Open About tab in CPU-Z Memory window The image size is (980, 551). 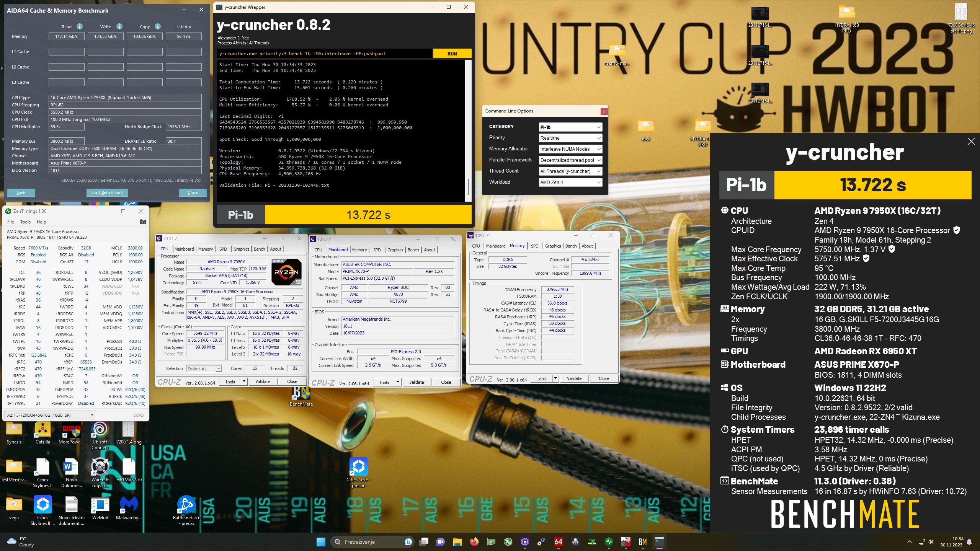587,246
